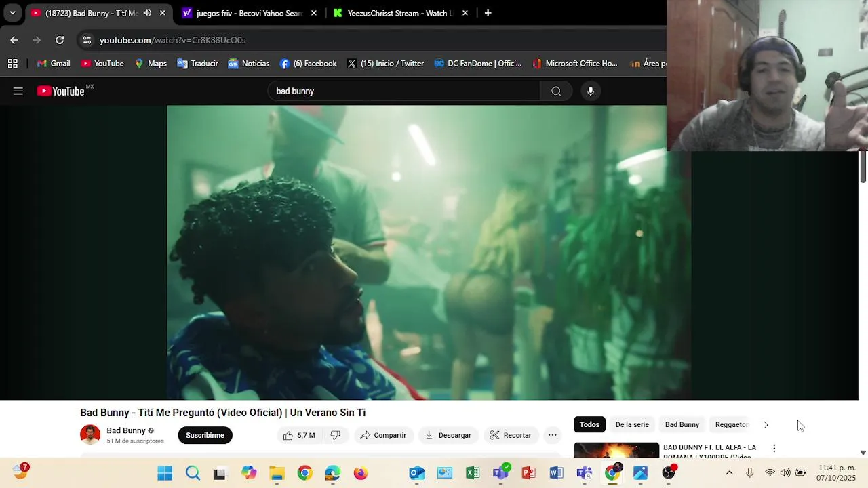
Task: Open the Noticias bookmark
Action: 249,63
